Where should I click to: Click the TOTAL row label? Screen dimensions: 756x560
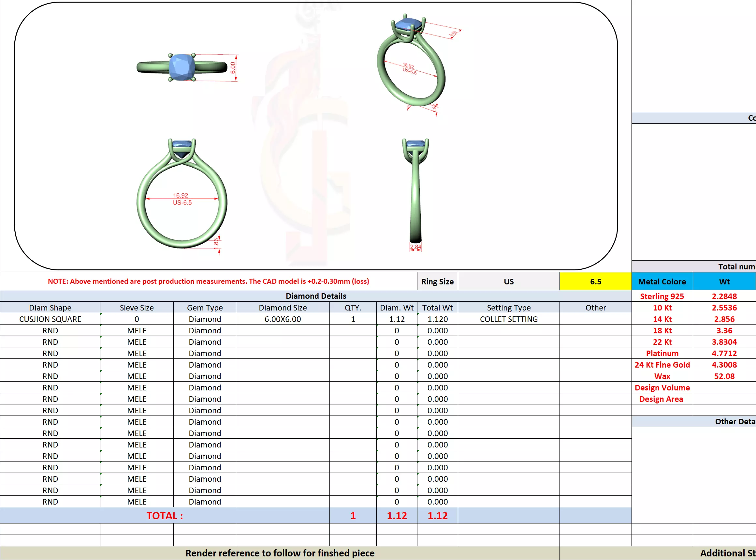click(165, 516)
